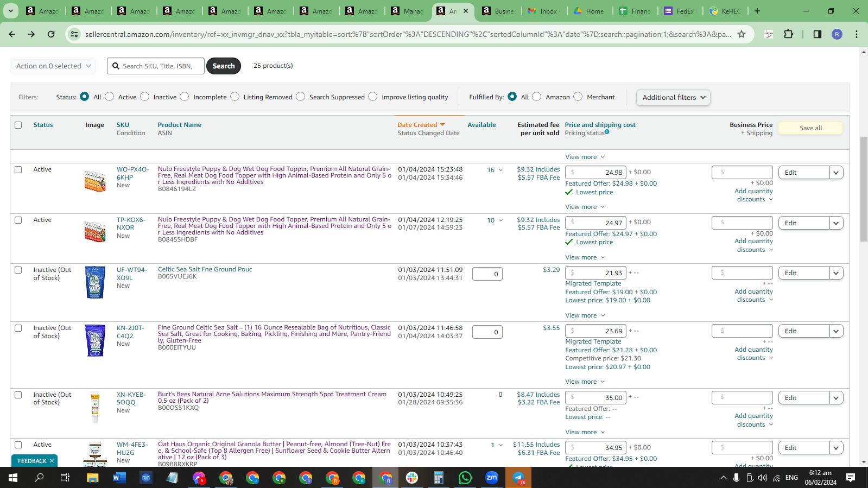Select Fulfilled By Merchant radio button

click(x=578, y=97)
